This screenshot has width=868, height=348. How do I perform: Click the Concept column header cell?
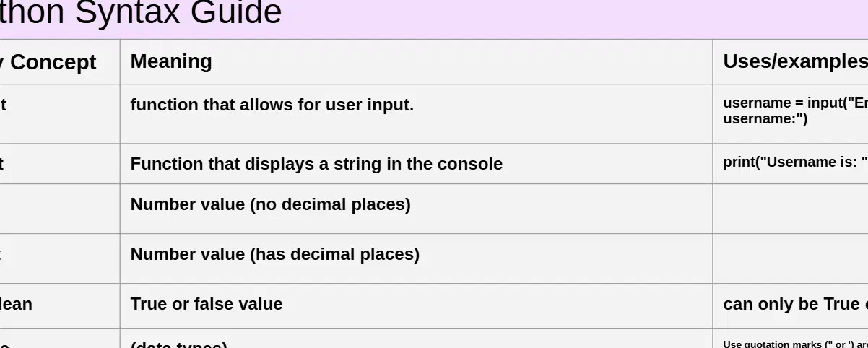(x=60, y=62)
